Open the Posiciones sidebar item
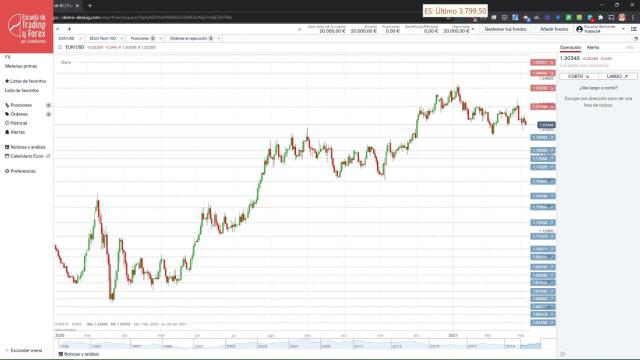640x360 pixels. tap(21, 105)
